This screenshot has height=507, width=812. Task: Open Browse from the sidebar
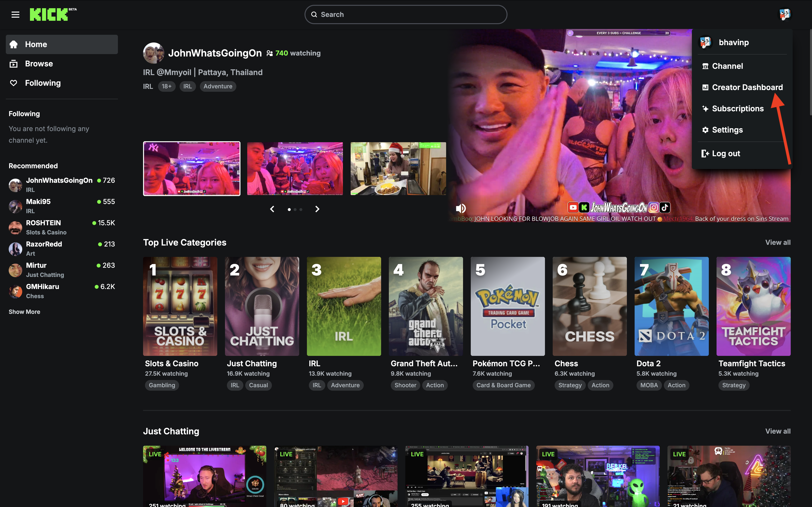click(x=39, y=63)
